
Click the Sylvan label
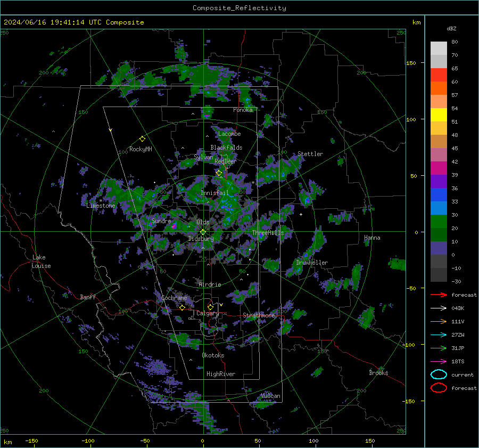[x=203, y=157]
